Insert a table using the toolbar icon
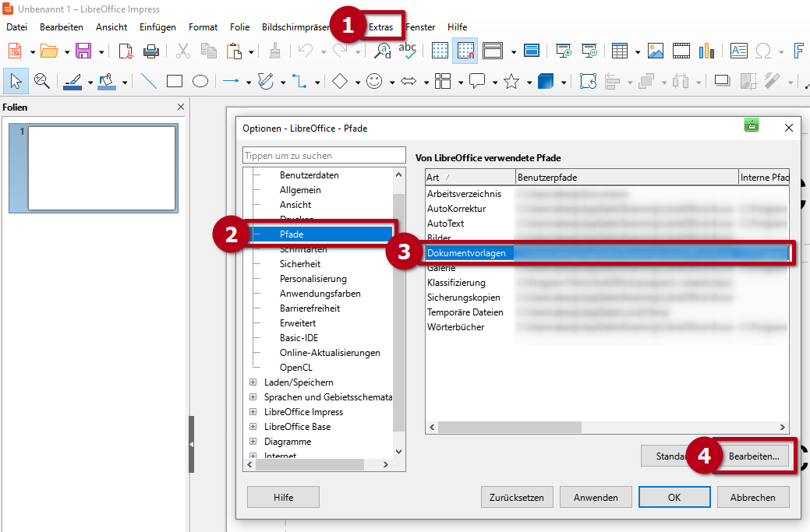 coord(620,51)
